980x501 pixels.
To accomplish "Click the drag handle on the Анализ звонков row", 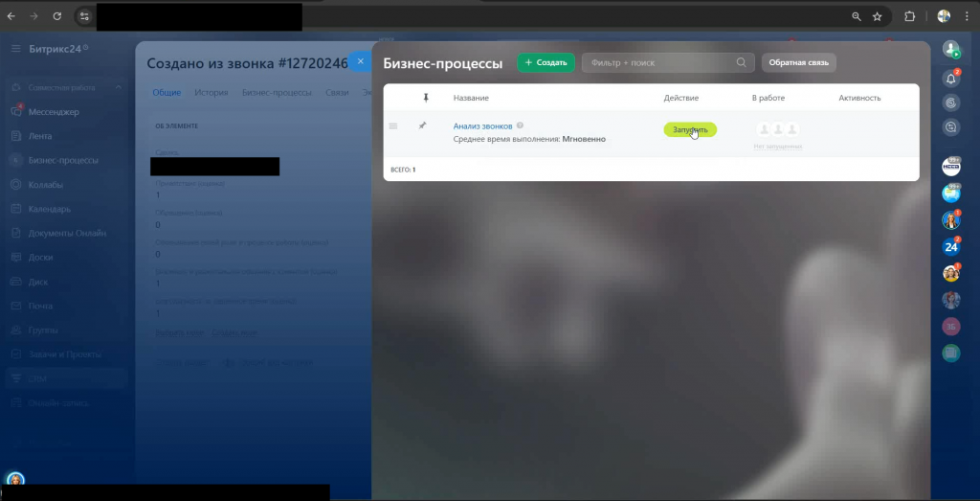I will coord(393,126).
